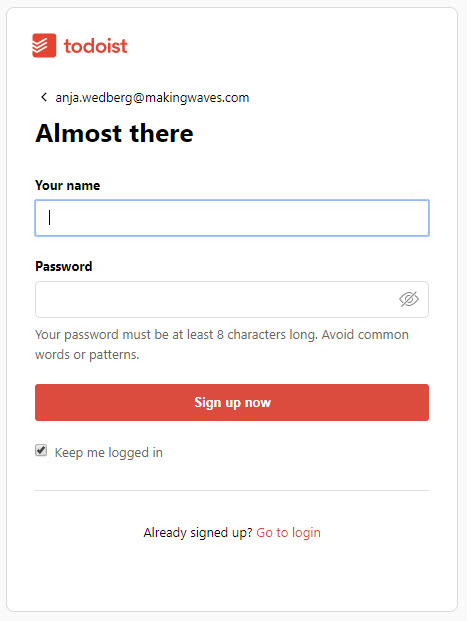Click the password length requirement hint text
This screenshot has height=621, width=467.
[222, 345]
